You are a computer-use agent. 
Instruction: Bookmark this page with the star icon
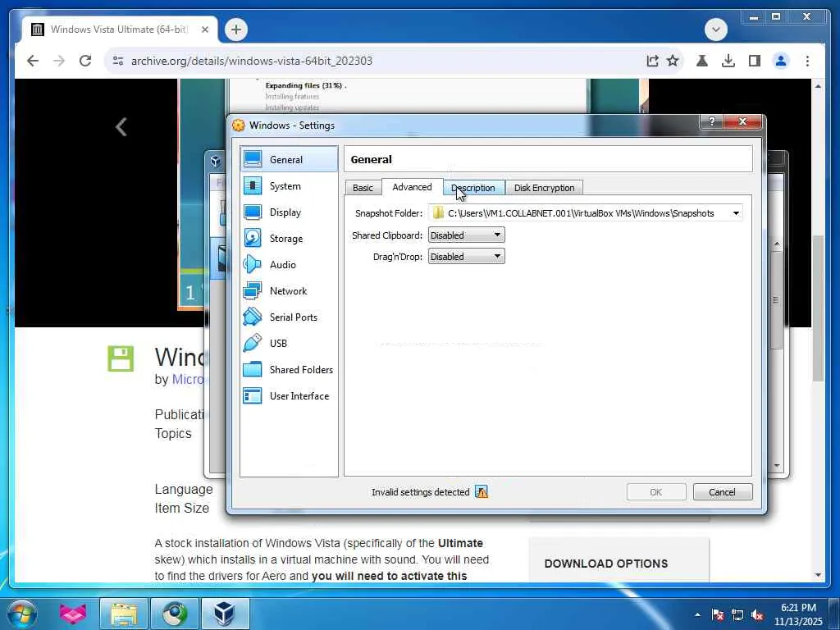click(673, 61)
